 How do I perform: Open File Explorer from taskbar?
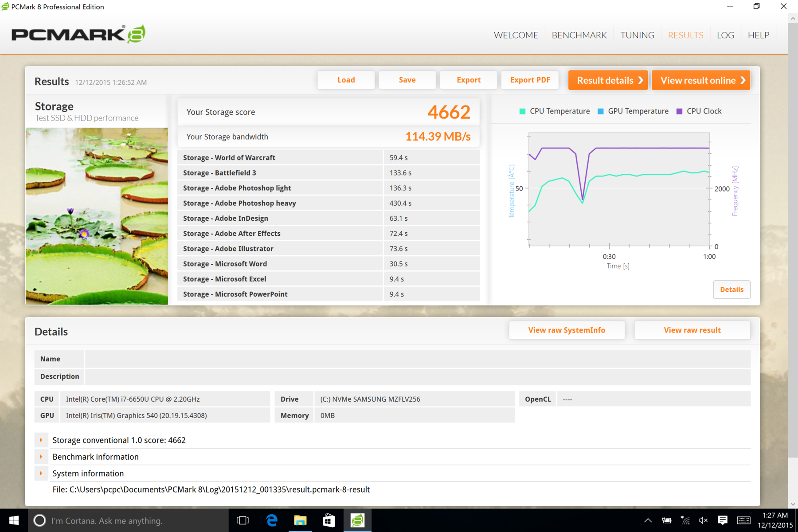point(300,520)
